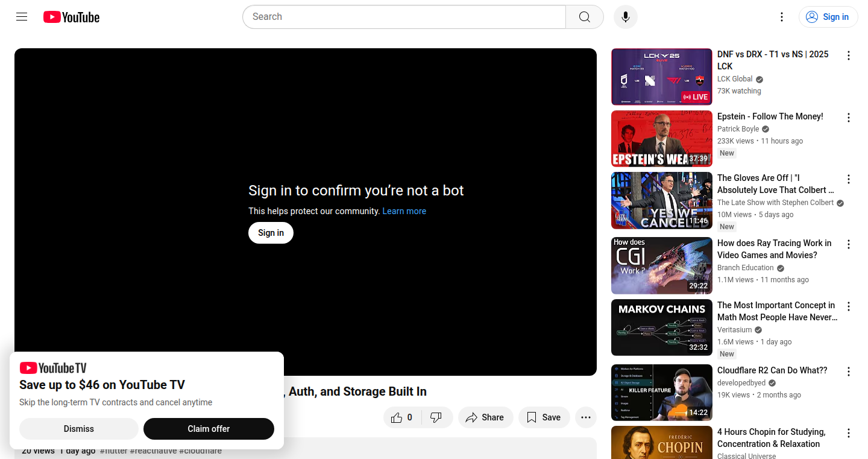Viewport: 868px width, 459px height.
Task: Open options for Ray Tracing video
Action: [849, 244]
